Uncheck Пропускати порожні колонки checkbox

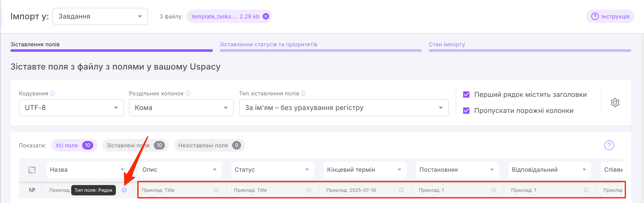pyautogui.click(x=466, y=111)
